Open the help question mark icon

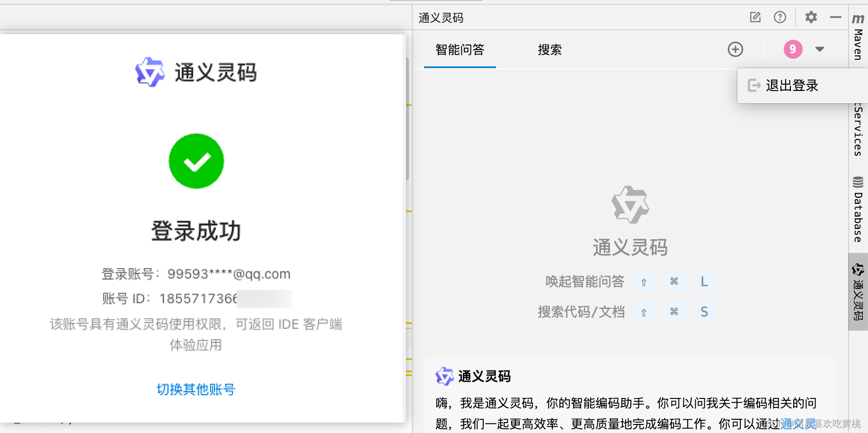[780, 18]
